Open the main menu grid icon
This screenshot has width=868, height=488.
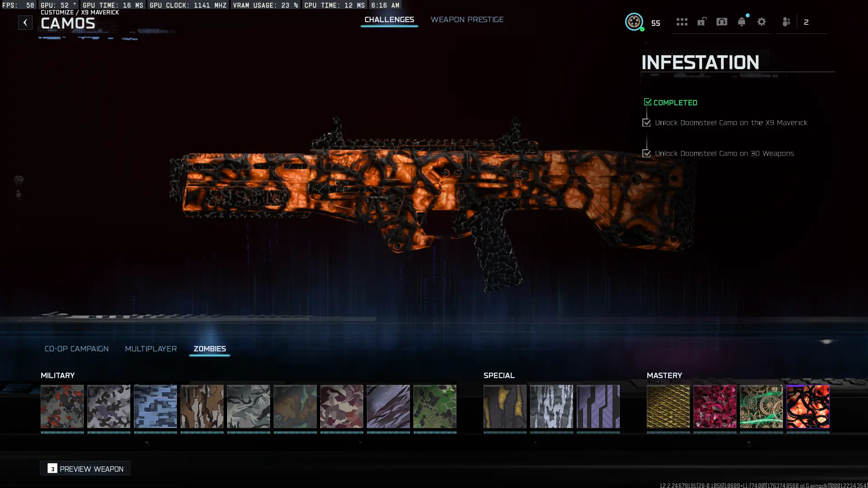click(682, 22)
